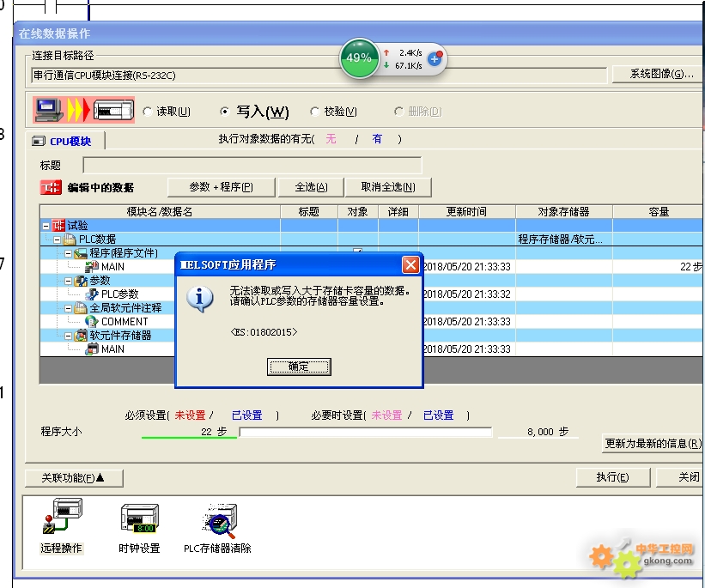Close the MELSOFT error dialog with X

point(410,264)
